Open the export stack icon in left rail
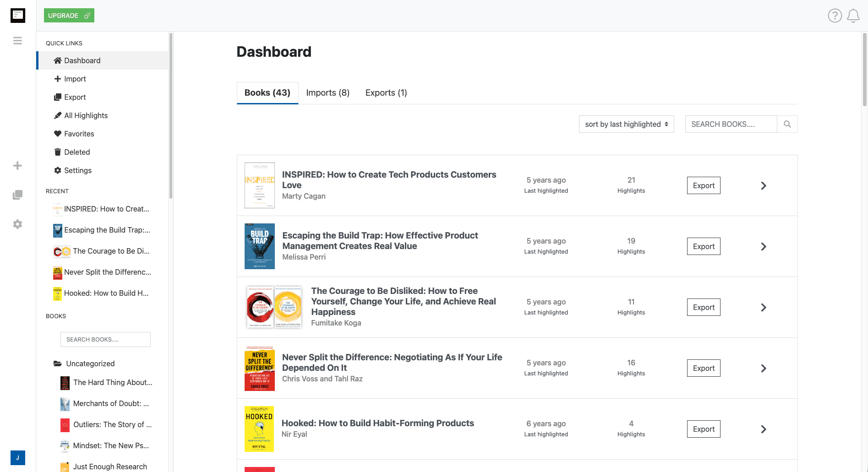The image size is (868, 472). (17, 195)
